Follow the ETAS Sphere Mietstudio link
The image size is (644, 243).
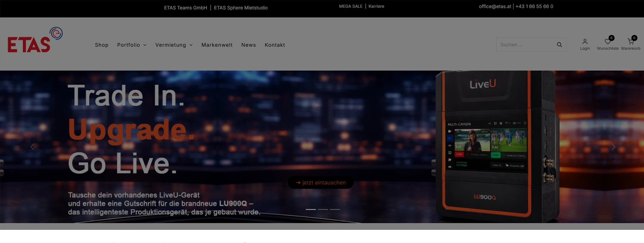[x=241, y=8]
